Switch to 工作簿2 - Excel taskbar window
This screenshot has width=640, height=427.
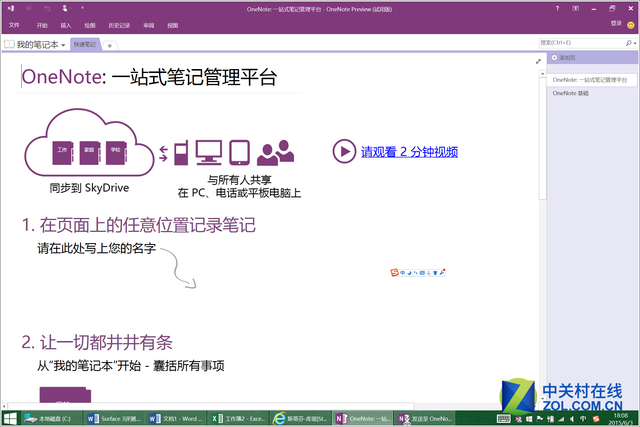(238, 418)
